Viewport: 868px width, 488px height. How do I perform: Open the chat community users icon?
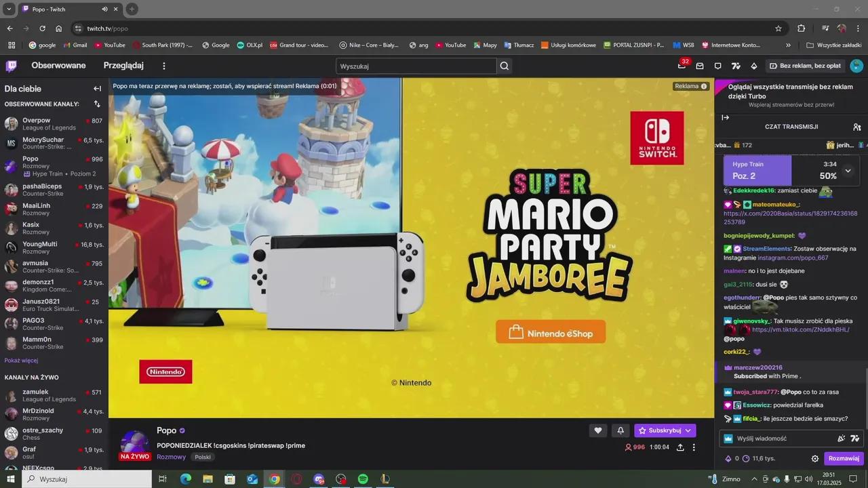pos(857,127)
